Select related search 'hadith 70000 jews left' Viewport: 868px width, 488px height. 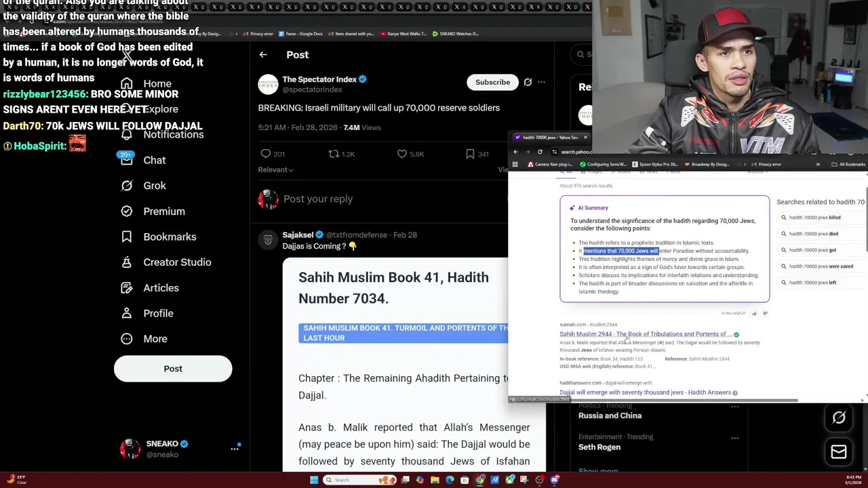(812, 283)
